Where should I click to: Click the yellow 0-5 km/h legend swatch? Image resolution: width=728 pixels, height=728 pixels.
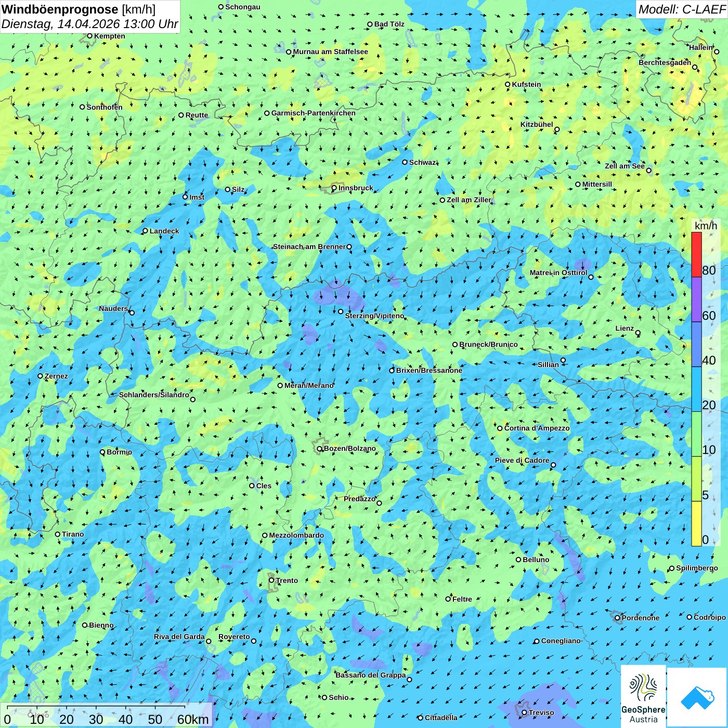coord(696,524)
